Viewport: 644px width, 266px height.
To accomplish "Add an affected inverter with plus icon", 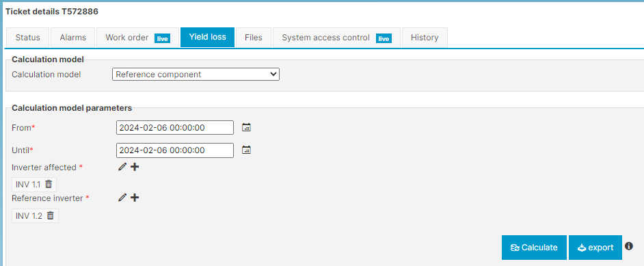I will (135, 167).
